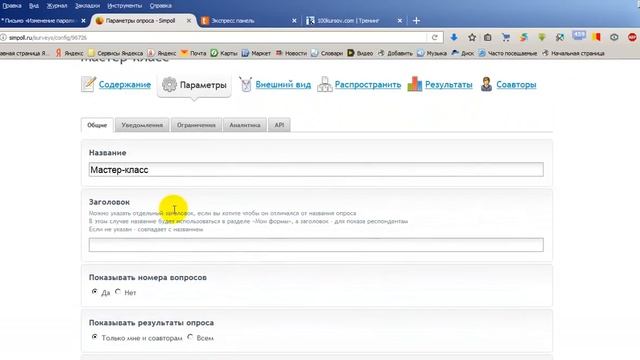
Task: Click the reload page icon
Action: (x=435, y=38)
